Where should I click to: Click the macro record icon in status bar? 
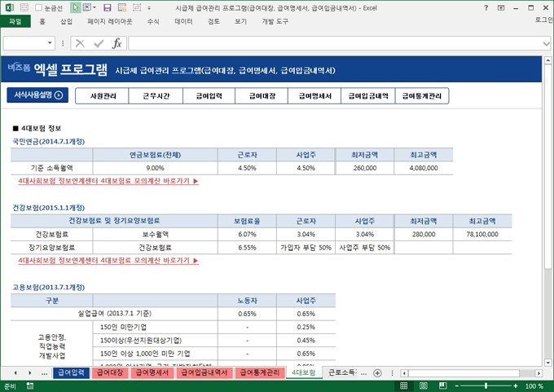click(29, 386)
